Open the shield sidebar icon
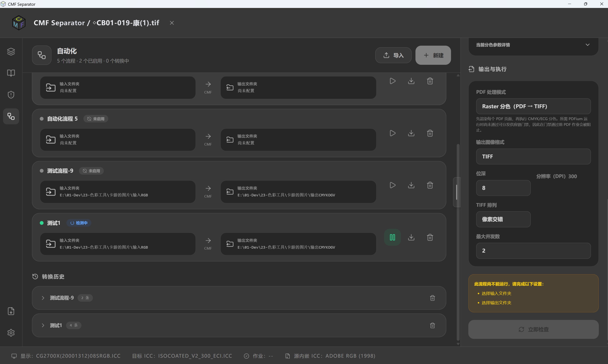 click(11, 95)
